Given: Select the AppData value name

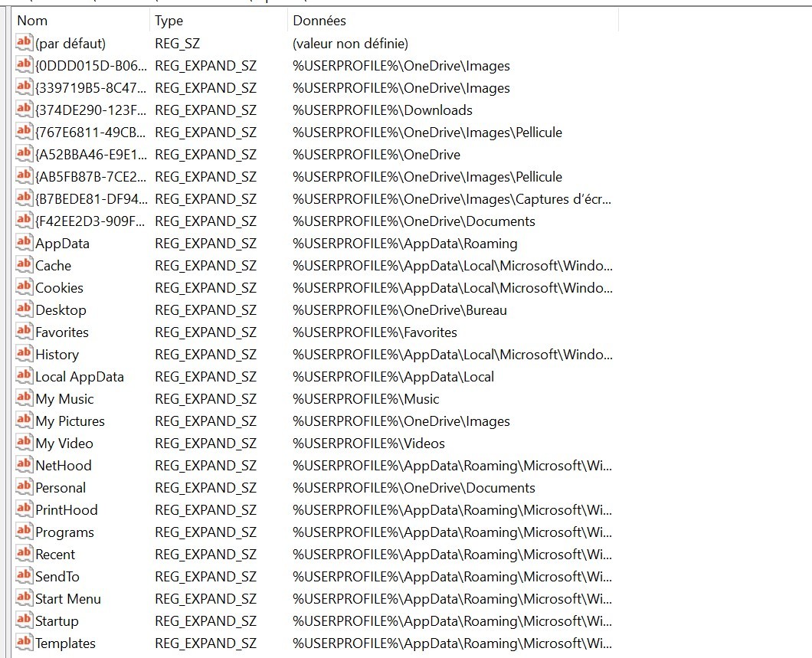Looking at the screenshot, I should click(x=62, y=244).
